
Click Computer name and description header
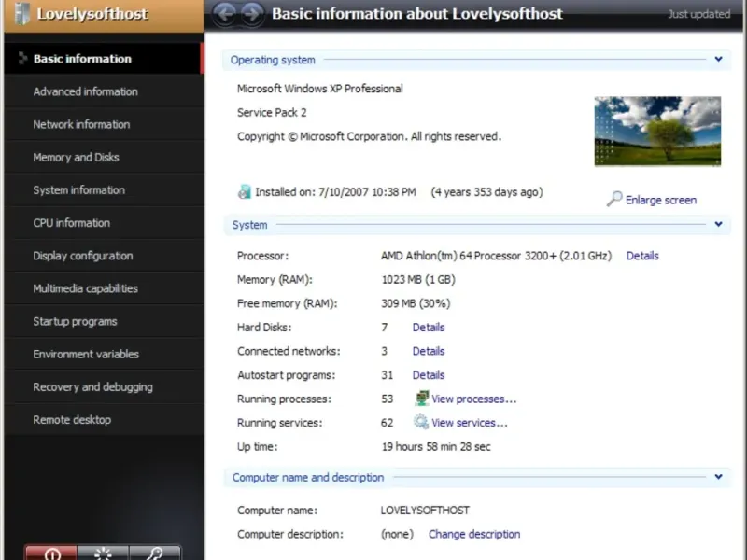[x=308, y=477]
